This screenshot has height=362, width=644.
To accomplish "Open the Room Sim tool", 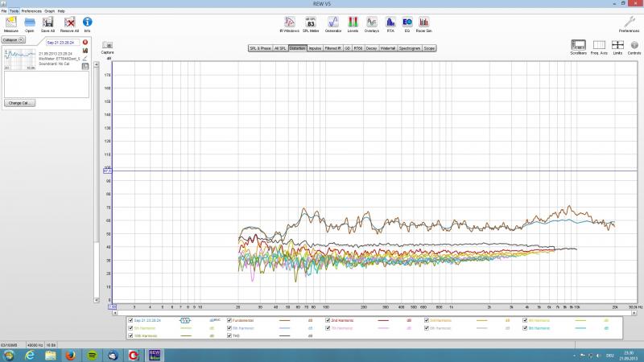I will click(x=423, y=22).
